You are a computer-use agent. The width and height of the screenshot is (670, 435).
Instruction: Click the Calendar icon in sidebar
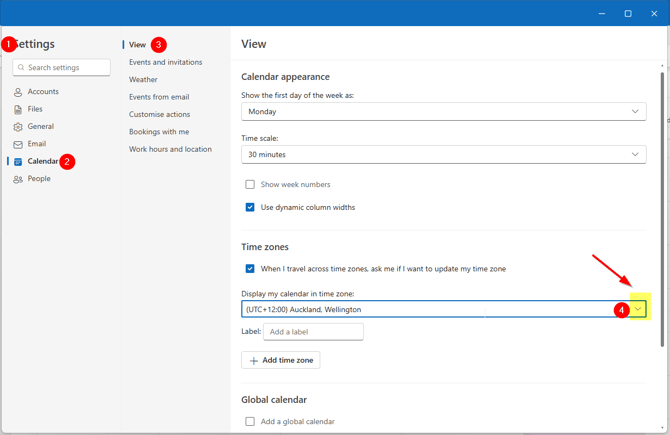coord(18,162)
